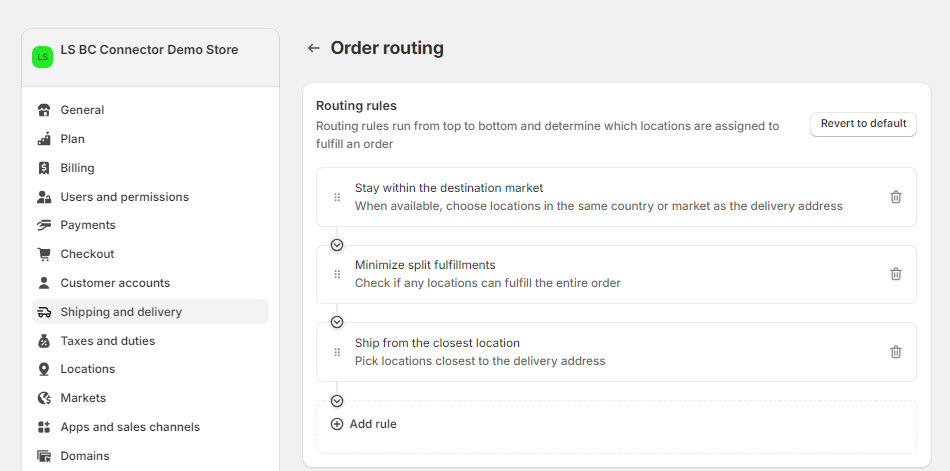
Task: Expand the chevron above Add rule
Action: point(337,400)
